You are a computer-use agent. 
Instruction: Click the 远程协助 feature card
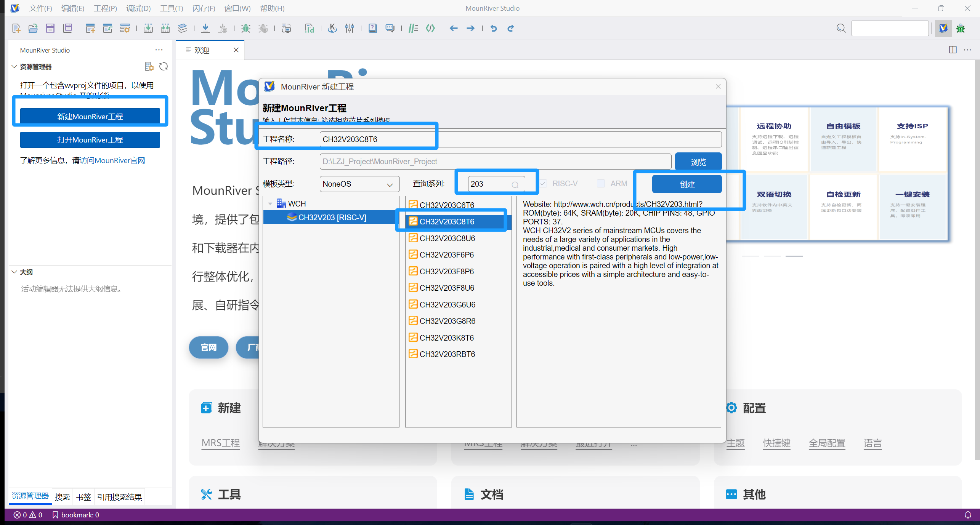pyautogui.click(x=774, y=139)
